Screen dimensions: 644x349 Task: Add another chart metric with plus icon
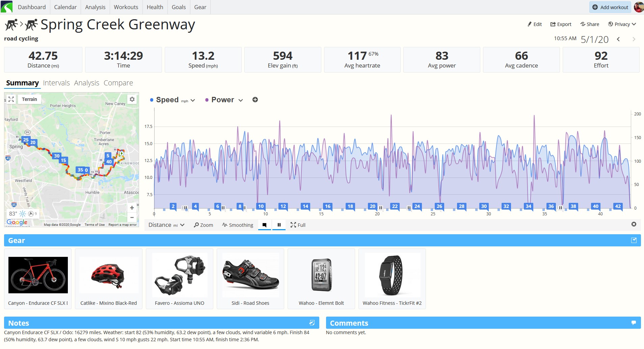[x=255, y=100]
